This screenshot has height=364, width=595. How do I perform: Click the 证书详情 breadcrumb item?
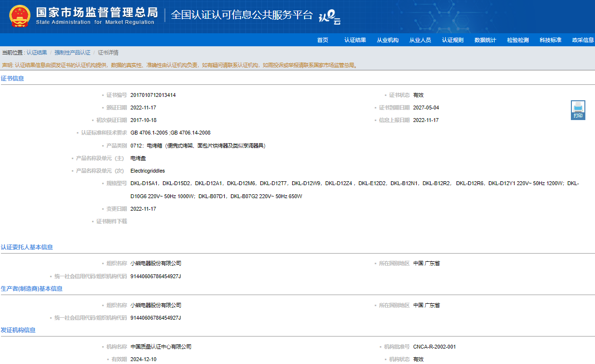(108, 53)
